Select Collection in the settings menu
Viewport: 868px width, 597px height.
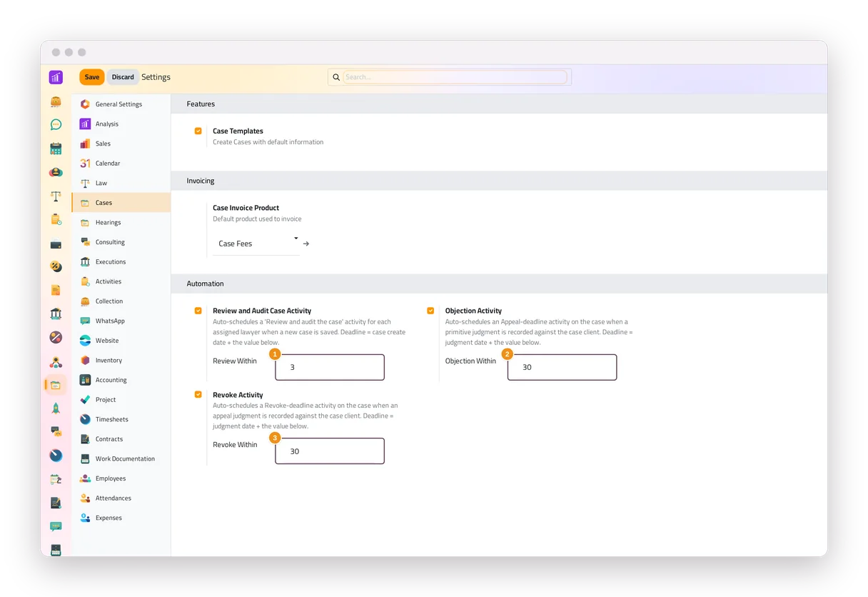coord(121,301)
